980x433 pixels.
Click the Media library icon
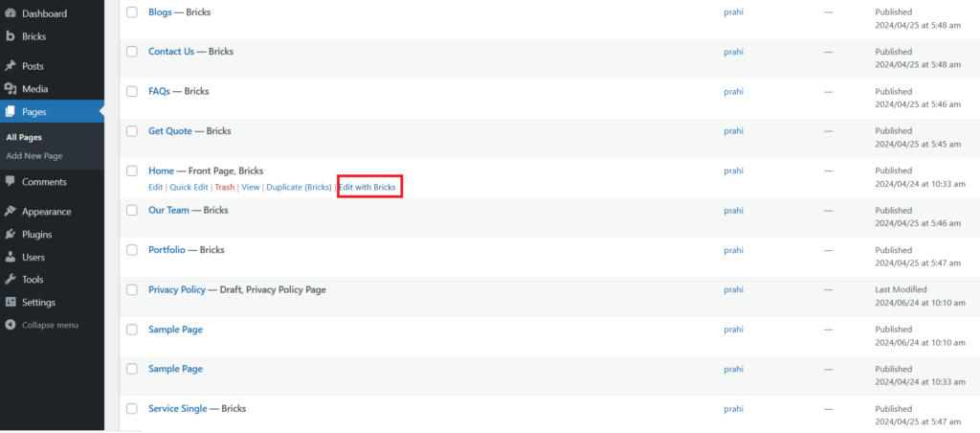point(10,89)
